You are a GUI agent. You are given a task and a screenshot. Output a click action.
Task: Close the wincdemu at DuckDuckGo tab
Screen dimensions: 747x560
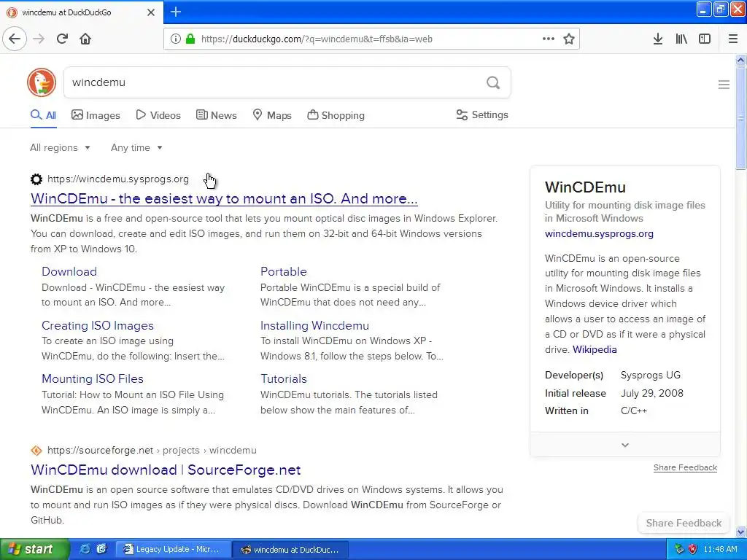pyautogui.click(x=151, y=12)
